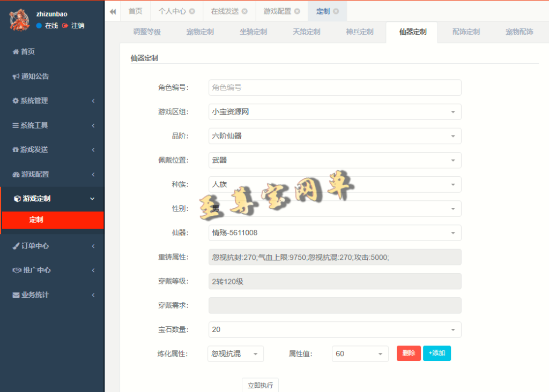Open the 炼化属性 dropdown showing 忽视抗混
The image size is (549, 392).
[235, 354]
